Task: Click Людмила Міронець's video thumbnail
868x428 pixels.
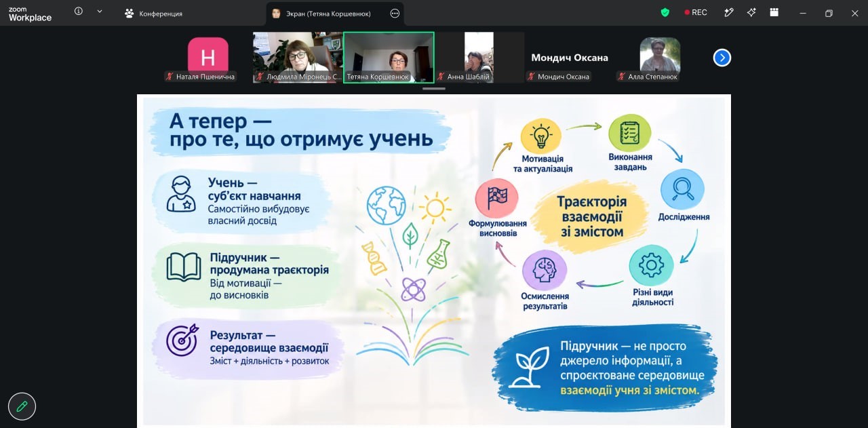Action: (x=298, y=57)
